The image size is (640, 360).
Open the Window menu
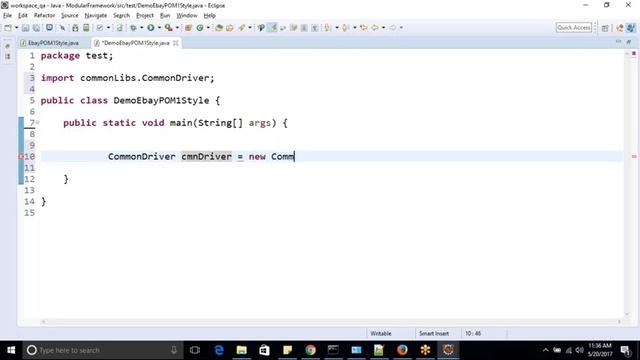[x=187, y=16]
